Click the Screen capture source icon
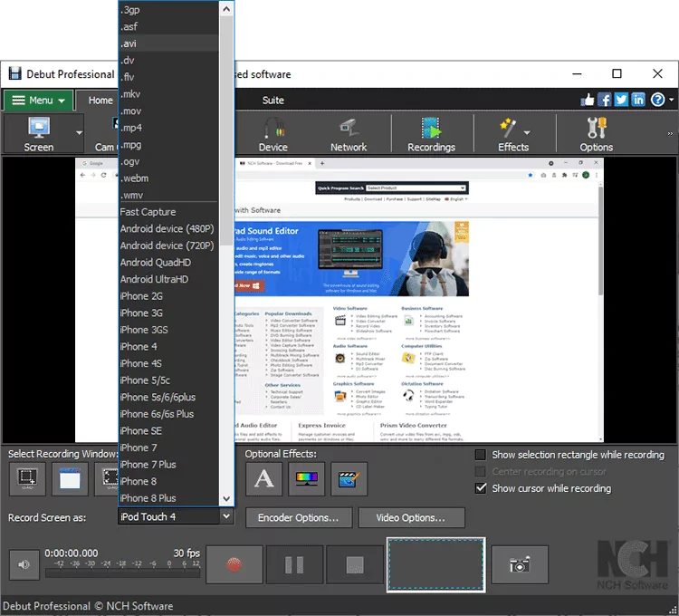679x616 pixels. point(39,134)
